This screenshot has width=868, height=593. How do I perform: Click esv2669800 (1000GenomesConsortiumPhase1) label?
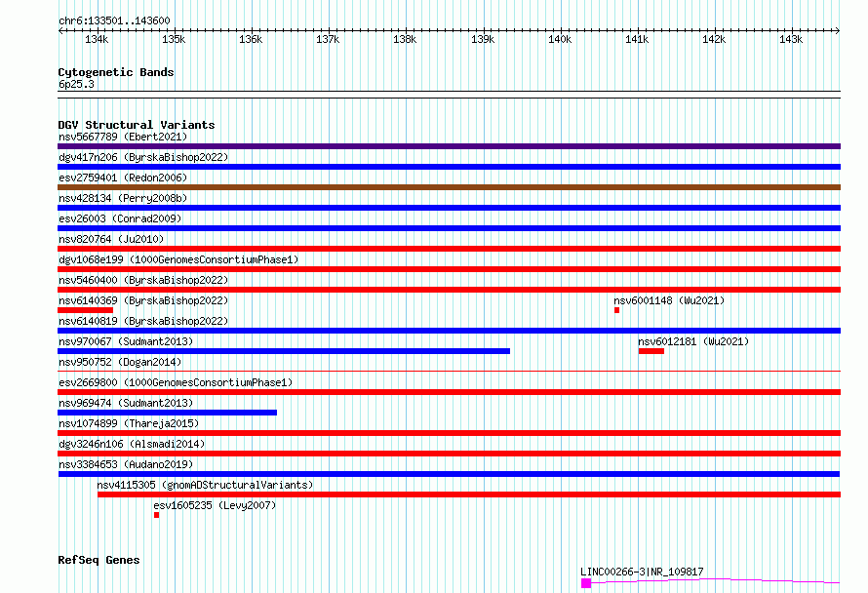tap(176, 382)
